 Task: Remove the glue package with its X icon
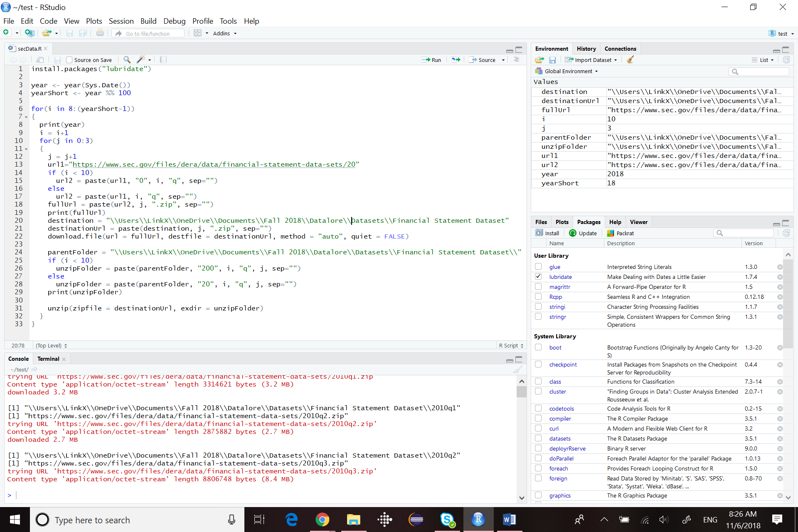pos(780,267)
